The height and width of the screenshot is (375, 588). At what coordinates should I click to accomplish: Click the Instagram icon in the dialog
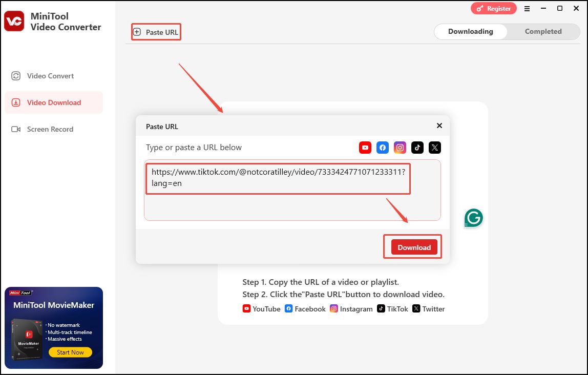click(x=400, y=148)
